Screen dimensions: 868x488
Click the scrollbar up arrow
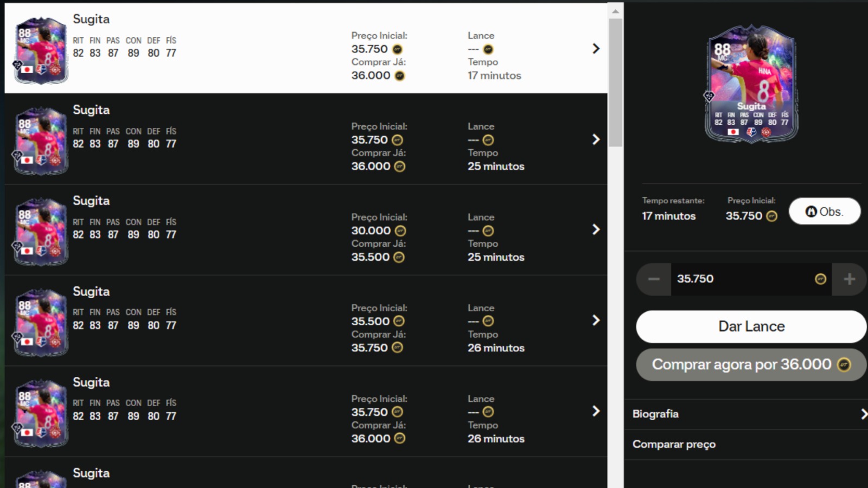point(615,11)
